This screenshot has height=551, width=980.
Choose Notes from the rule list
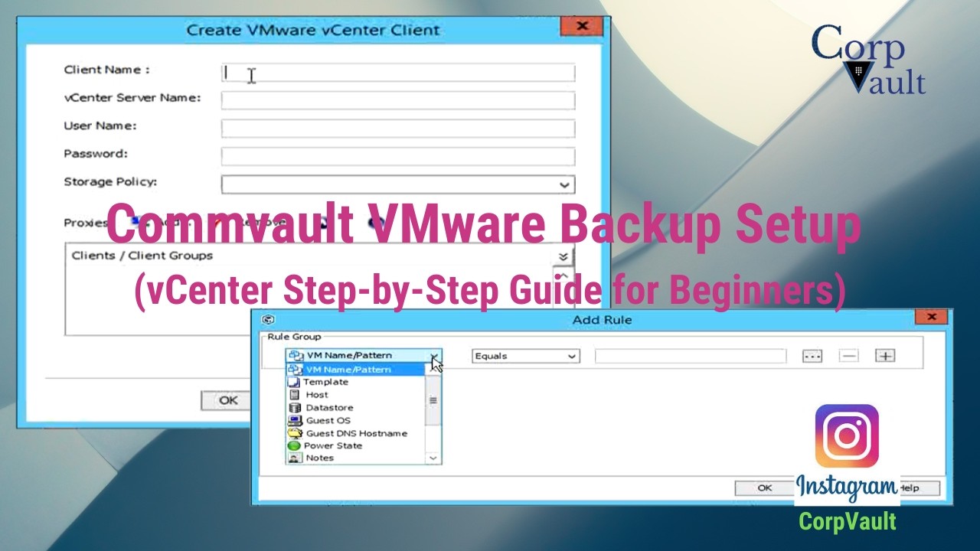[319, 458]
